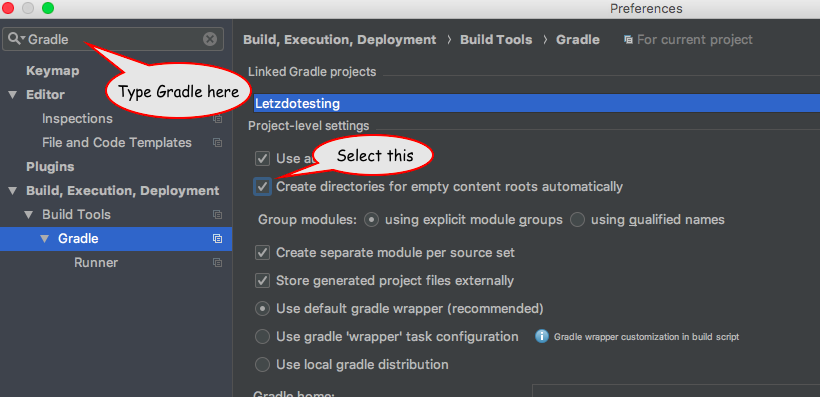820x397 pixels.
Task: Open Inspections settings page
Action: pos(77,119)
